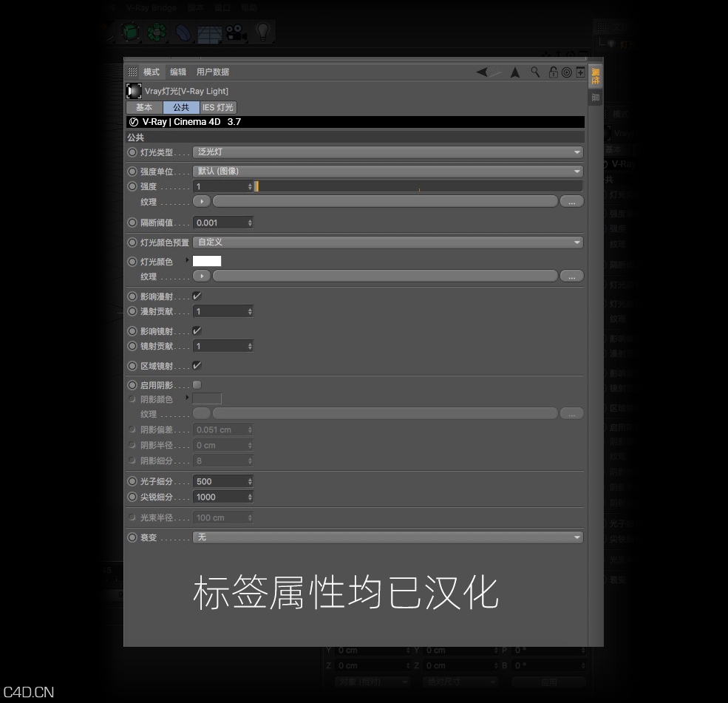Click the 漫射贡献 value field
Viewport: 728px width, 703px height.
[220, 311]
